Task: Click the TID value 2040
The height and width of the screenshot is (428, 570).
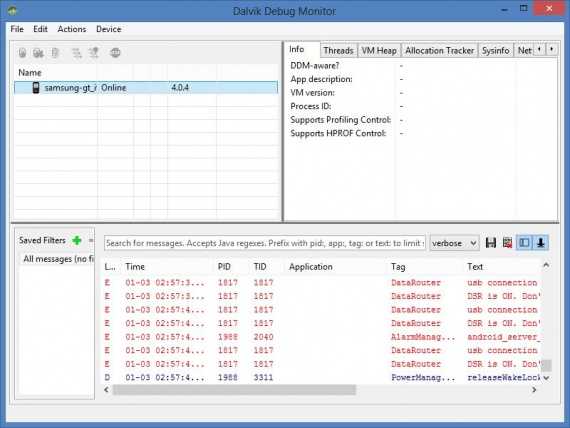Action: (263, 337)
